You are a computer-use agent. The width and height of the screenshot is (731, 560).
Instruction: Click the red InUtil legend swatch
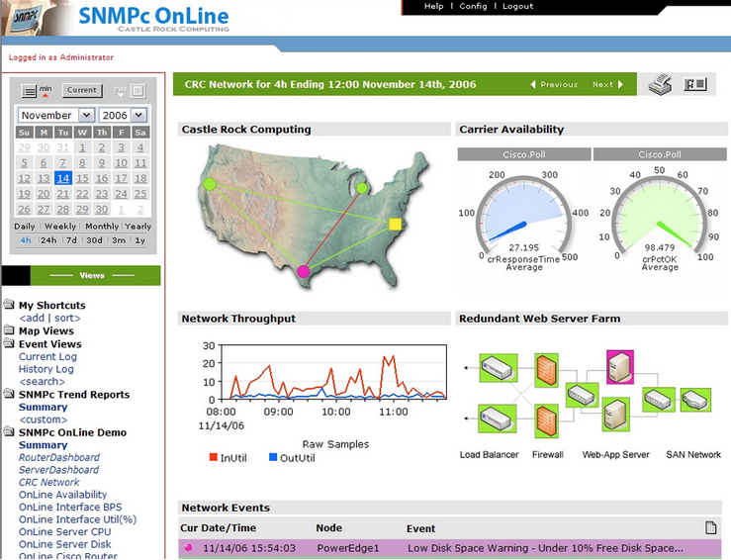coord(213,457)
